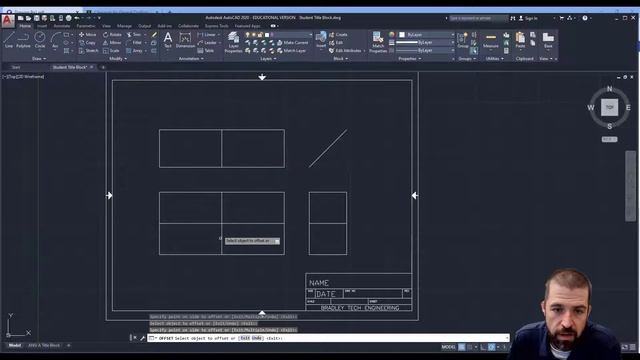Open the AutoCAD application menu
This screenshot has height=360, width=640.
click(x=8, y=21)
